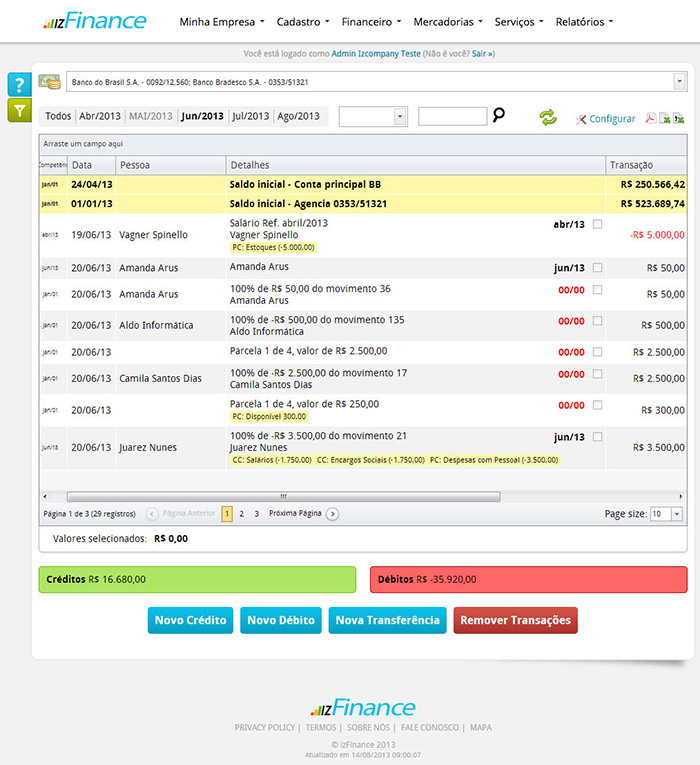Open the blue help question mark icon
The image size is (700, 765).
coord(19,84)
